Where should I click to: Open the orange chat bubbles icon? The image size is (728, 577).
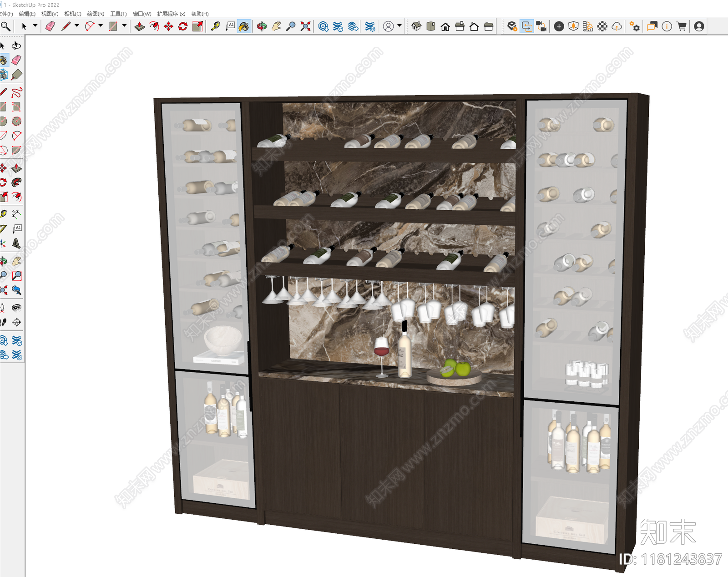click(652, 26)
